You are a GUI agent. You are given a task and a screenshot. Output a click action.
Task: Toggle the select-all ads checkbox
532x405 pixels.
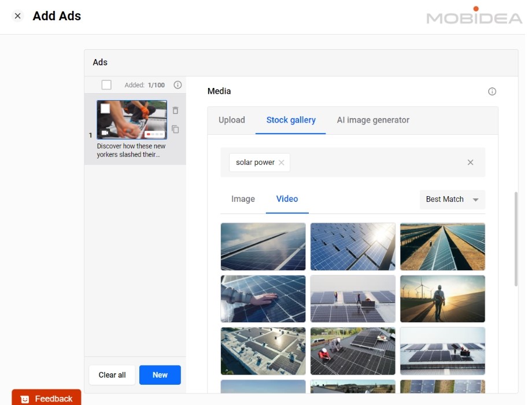106,84
